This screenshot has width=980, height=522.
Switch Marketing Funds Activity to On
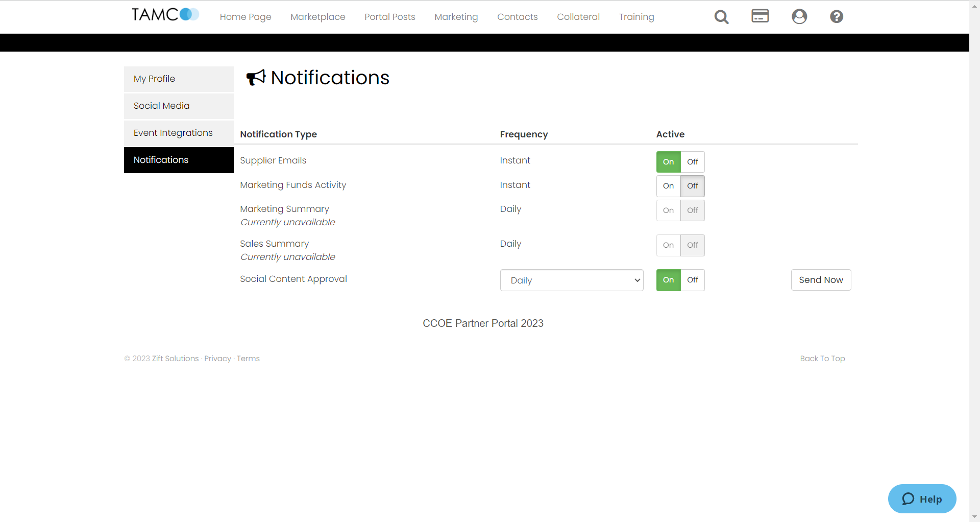coord(668,186)
